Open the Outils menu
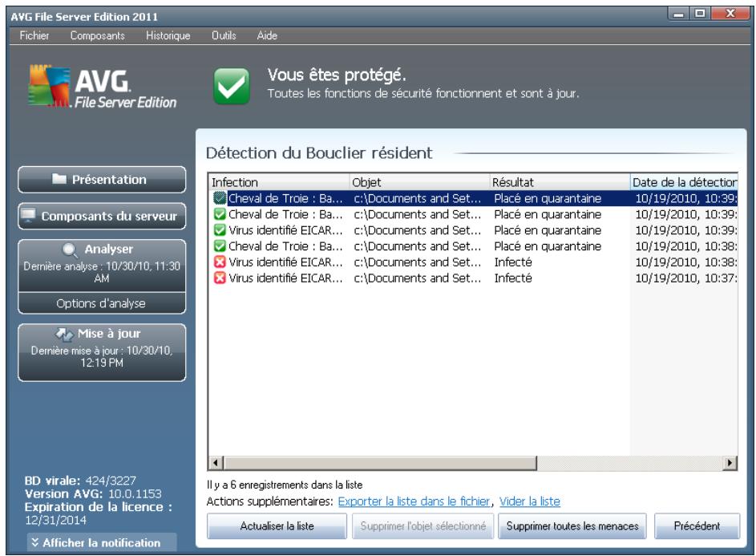This screenshot has width=756, height=556. point(224,35)
